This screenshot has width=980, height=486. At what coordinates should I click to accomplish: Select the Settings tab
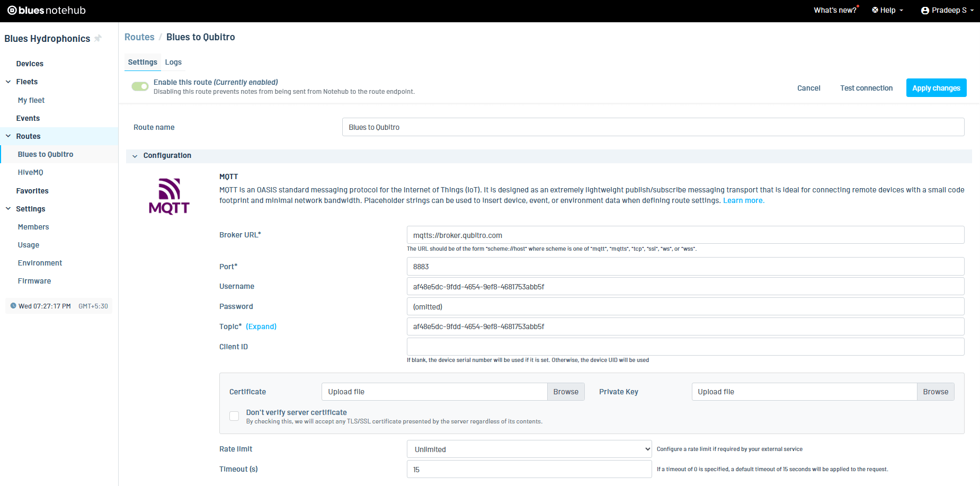coord(142,62)
